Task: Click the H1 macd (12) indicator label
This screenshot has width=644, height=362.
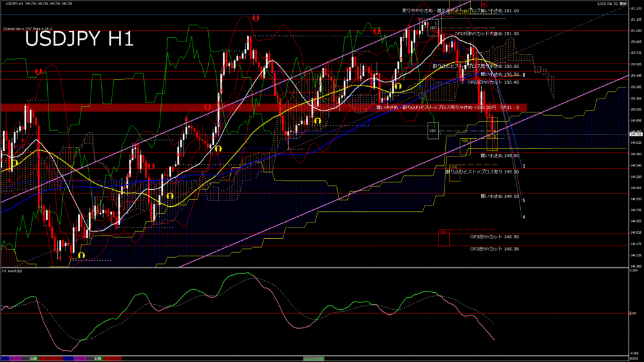Action: coord(13,271)
